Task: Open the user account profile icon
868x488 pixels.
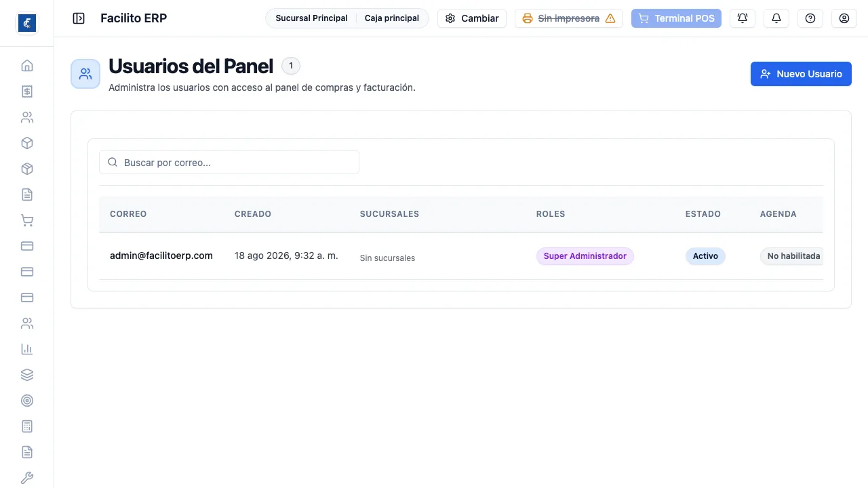Action: pos(844,18)
